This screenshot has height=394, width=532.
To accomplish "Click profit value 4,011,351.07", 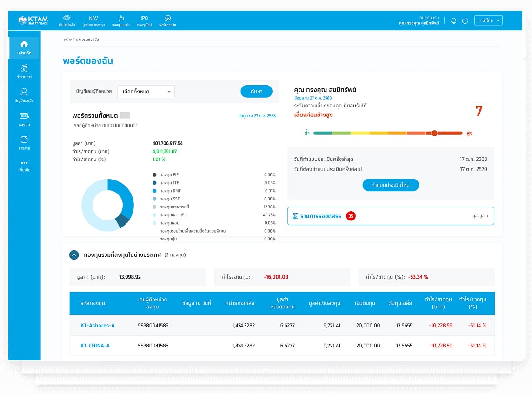I will click(x=165, y=151).
